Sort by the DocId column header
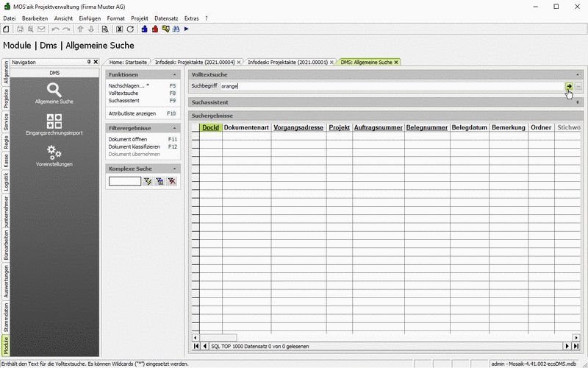The height and width of the screenshot is (368, 588). (211, 127)
